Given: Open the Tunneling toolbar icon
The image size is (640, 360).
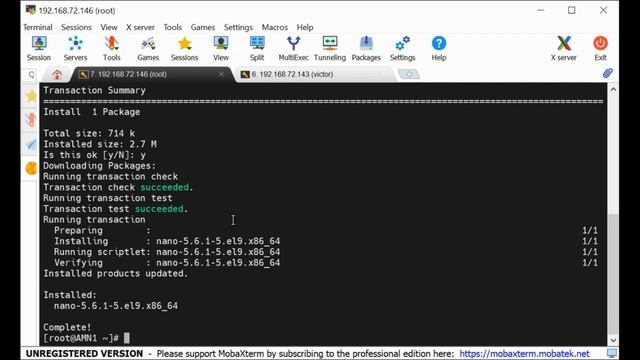Looking at the screenshot, I should [x=330, y=48].
